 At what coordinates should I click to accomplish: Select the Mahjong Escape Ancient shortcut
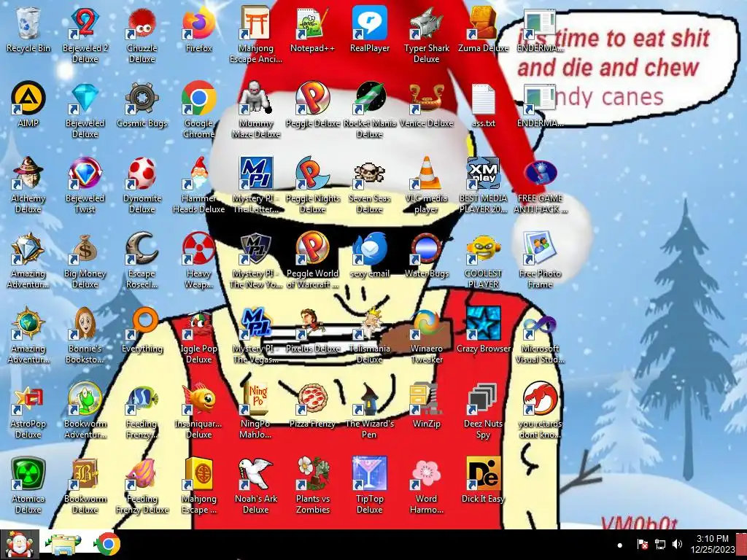tap(255, 24)
